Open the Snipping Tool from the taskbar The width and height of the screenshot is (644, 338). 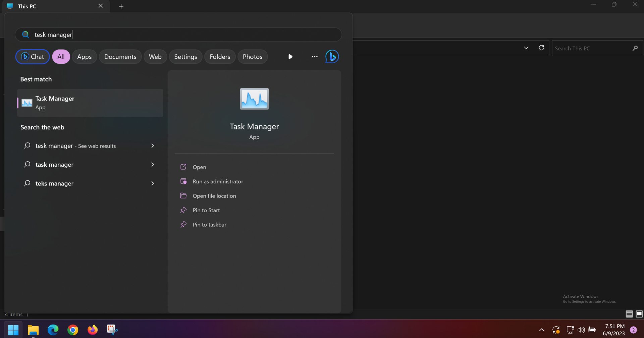112,330
